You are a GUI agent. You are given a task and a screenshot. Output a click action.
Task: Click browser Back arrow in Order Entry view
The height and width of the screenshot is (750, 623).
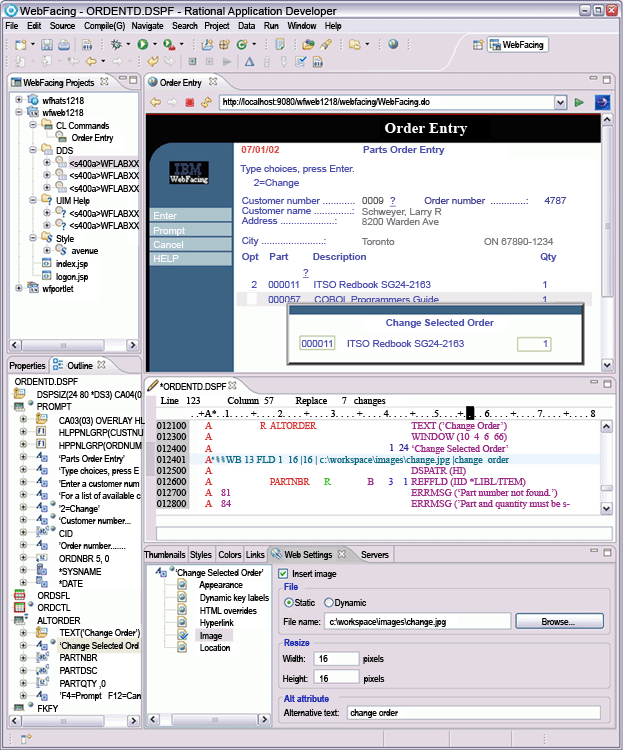coord(155,102)
